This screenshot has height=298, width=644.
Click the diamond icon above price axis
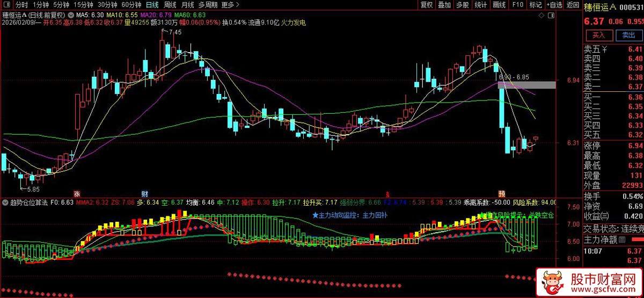pyautogui.click(x=540, y=16)
